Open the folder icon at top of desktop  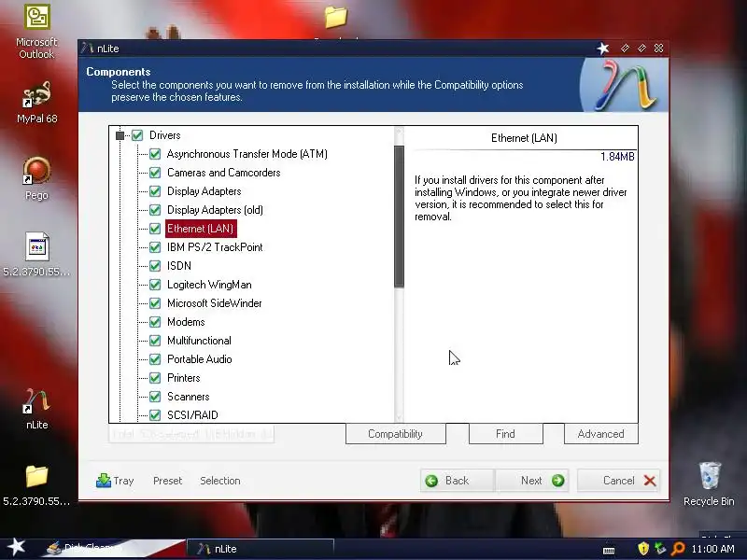(336, 17)
